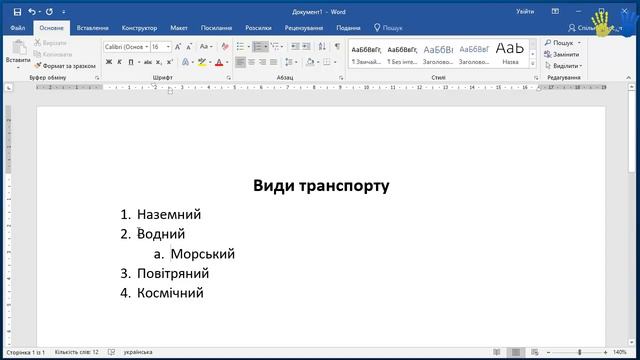Open ribbon display options in the title bar
Screen dimensions: 640x360
[555, 11]
